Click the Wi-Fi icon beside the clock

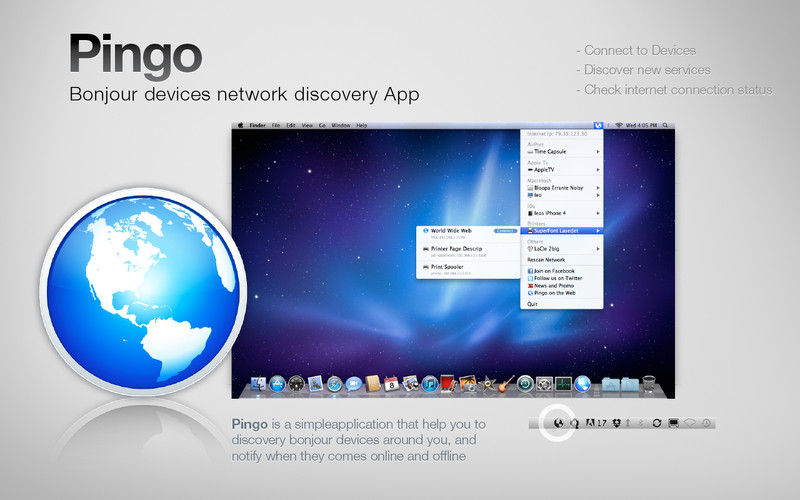619,125
